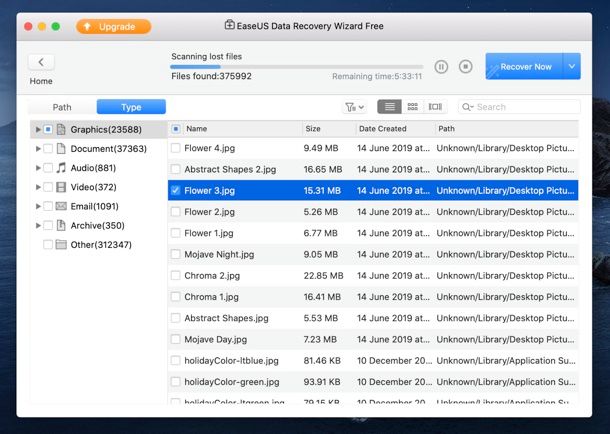The image size is (610, 434).
Task: Open the filter funnel menu
Action: tap(354, 107)
